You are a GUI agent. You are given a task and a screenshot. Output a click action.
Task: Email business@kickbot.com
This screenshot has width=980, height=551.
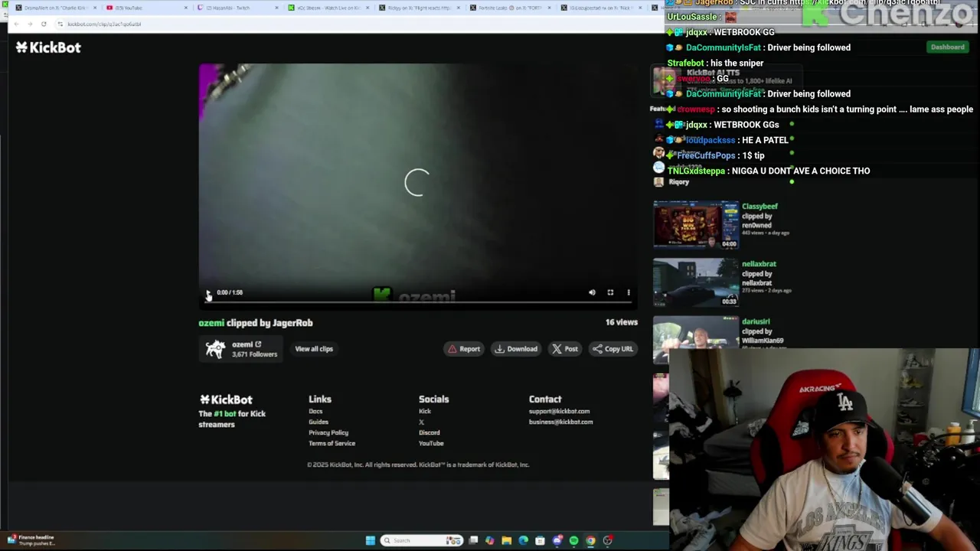coord(560,422)
